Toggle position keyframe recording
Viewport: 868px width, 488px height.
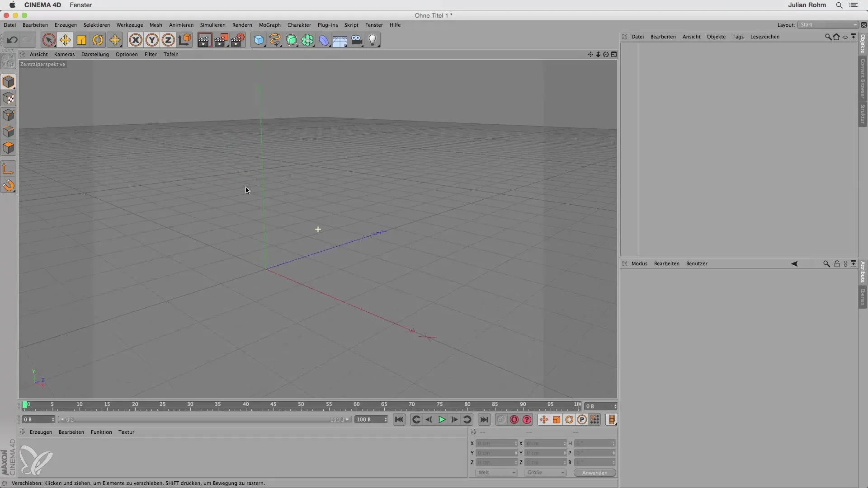[x=544, y=420]
